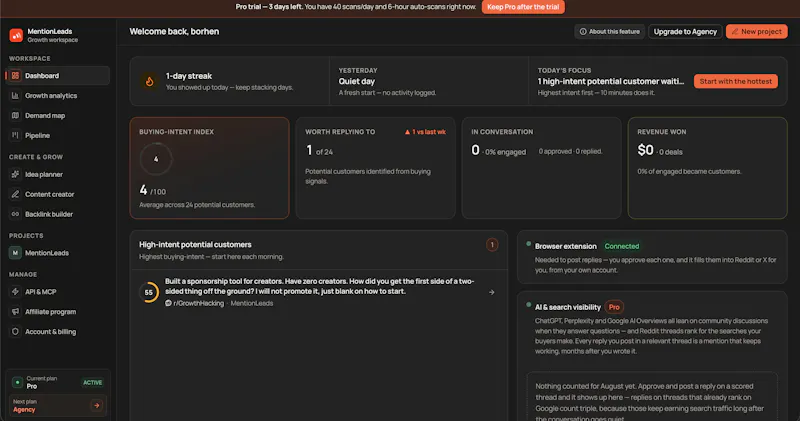
Task: Click the Backlink builder link icon
Action: (15, 214)
